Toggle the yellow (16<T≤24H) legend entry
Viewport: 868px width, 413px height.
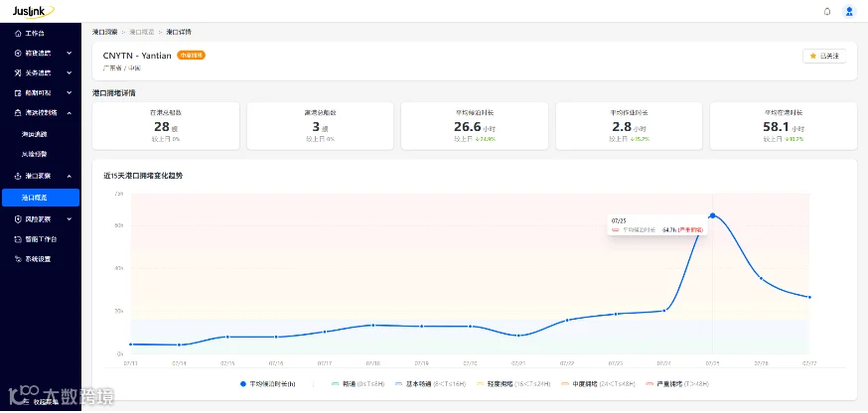pos(512,383)
